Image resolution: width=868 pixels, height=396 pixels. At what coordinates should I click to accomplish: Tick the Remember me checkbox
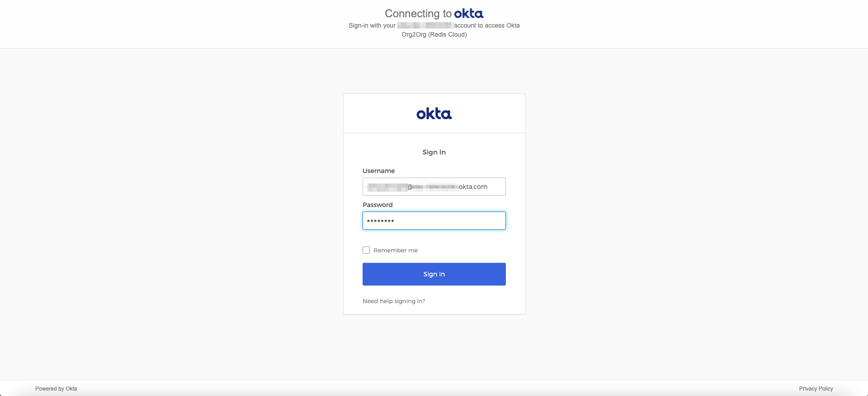(366, 250)
